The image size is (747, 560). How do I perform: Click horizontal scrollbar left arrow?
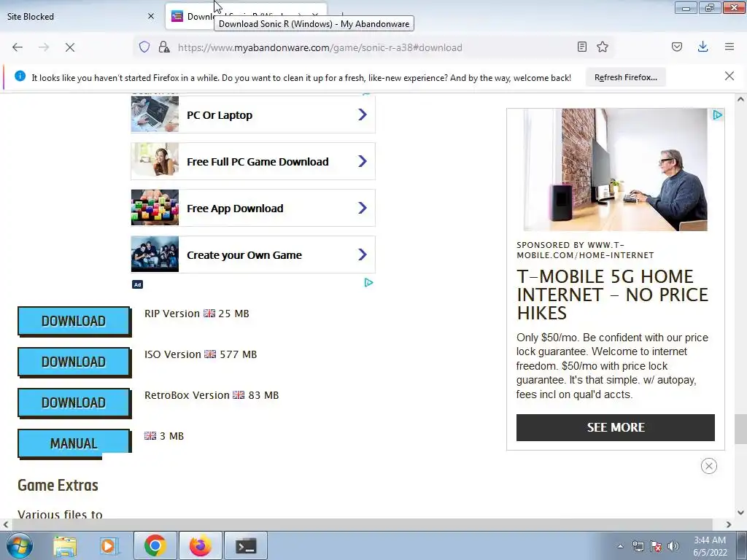click(x=6, y=524)
